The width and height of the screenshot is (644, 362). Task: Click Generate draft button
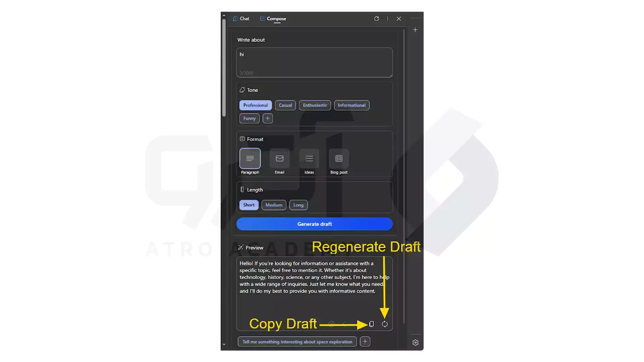(x=315, y=224)
